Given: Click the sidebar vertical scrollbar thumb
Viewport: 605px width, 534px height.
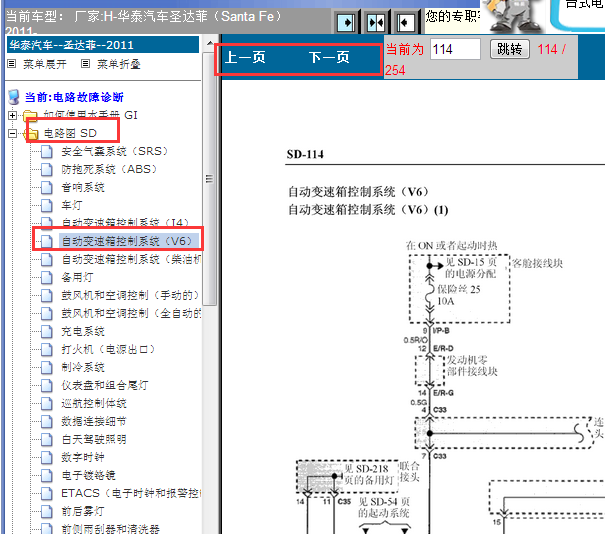Looking at the screenshot, I should [210, 177].
